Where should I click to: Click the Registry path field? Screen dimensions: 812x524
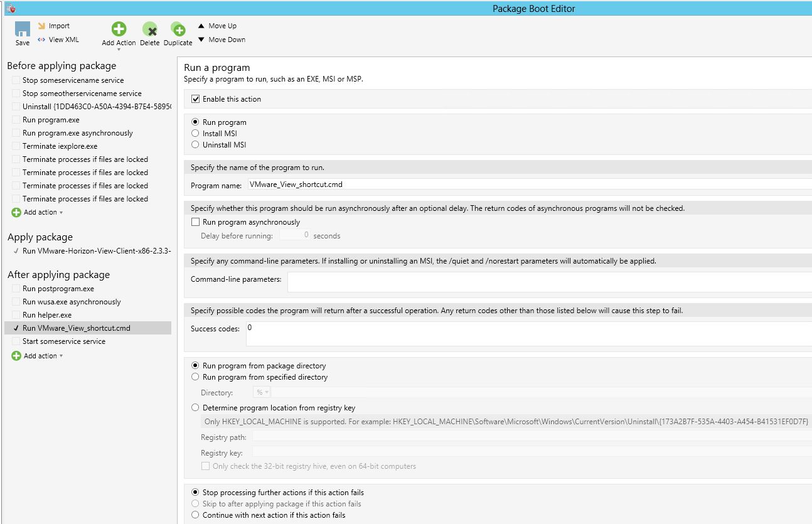532,437
